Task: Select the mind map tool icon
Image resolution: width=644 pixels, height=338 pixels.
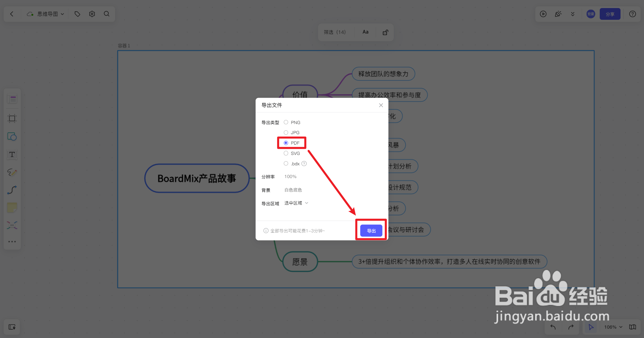Action: tap(12, 225)
